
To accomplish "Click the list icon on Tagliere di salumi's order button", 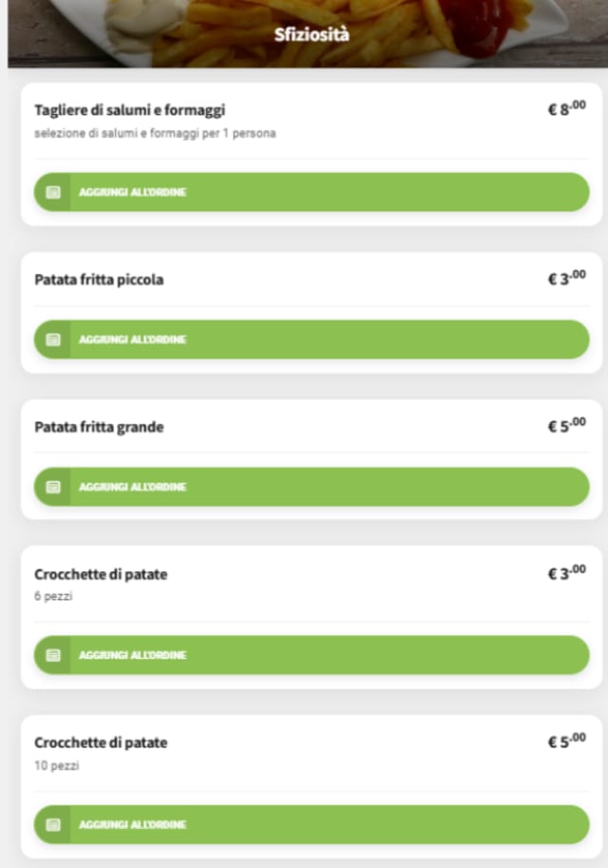I will point(53,192).
